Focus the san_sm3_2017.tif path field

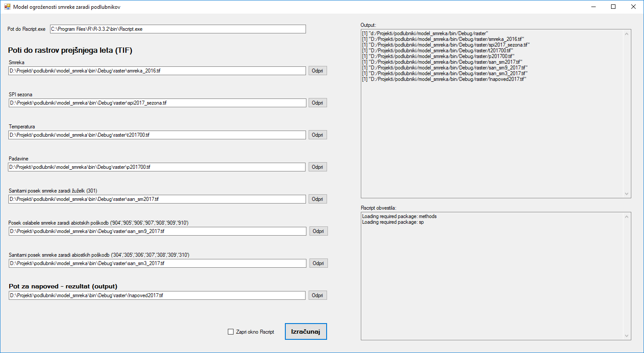click(x=158, y=263)
